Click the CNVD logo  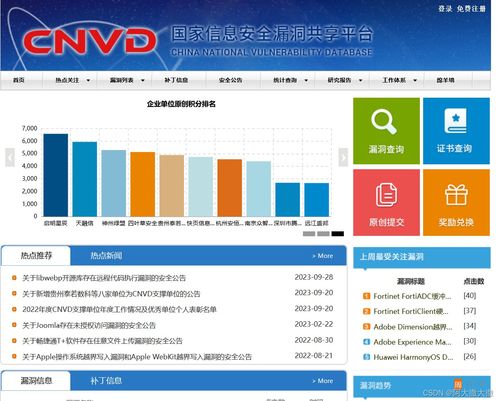[89, 41]
